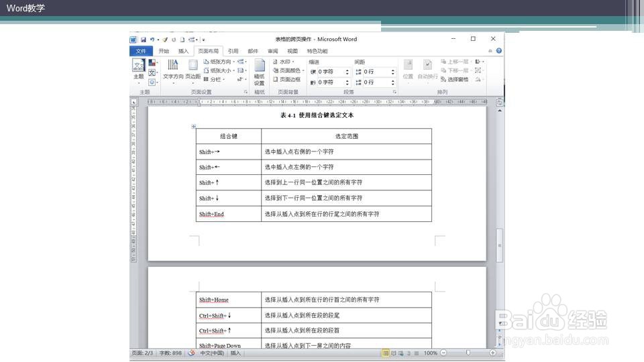Click zoom out minus button
Image resolution: width=644 pixels, height=362 pixels.
coord(443,353)
